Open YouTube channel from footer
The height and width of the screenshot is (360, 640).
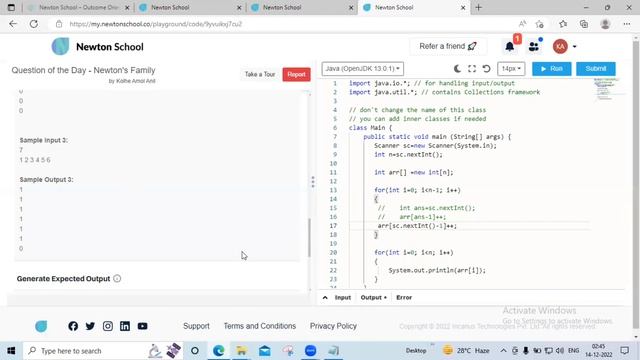142,326
